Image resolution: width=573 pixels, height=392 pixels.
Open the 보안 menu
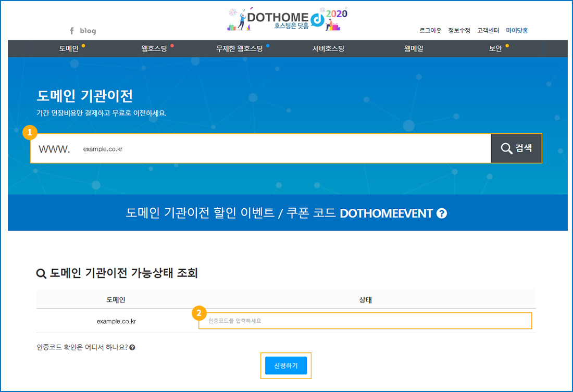(495, 48)
